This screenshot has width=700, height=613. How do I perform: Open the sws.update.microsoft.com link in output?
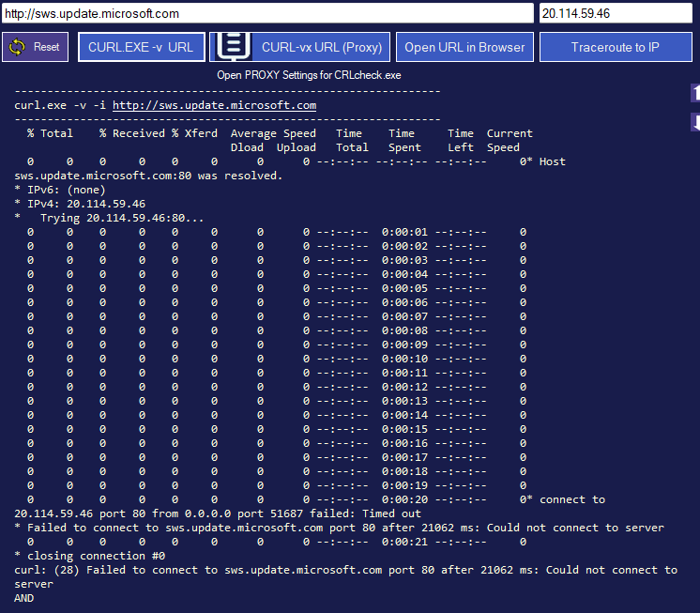point(214,105)
